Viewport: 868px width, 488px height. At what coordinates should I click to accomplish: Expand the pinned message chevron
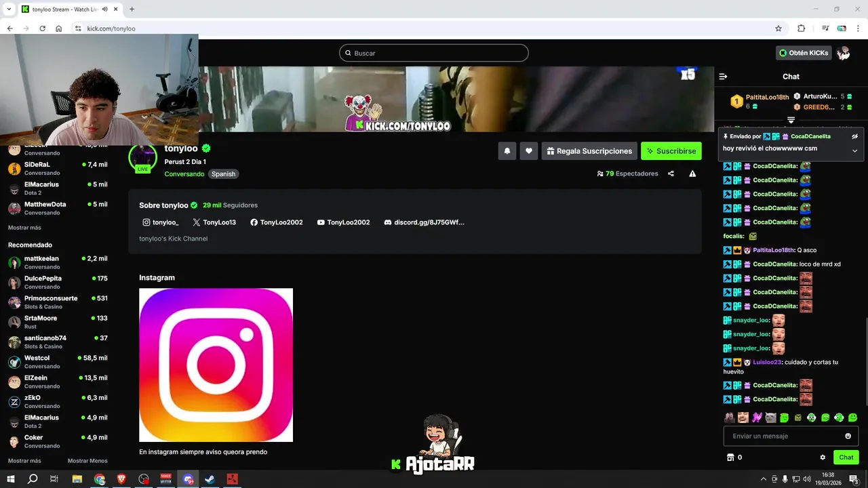point(854,150)
